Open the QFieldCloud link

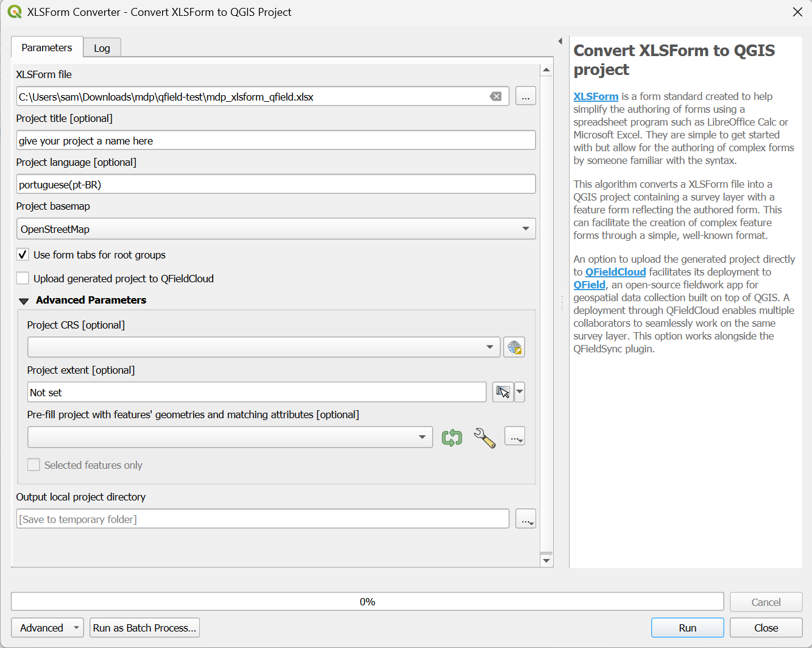(x=615, y=272)
